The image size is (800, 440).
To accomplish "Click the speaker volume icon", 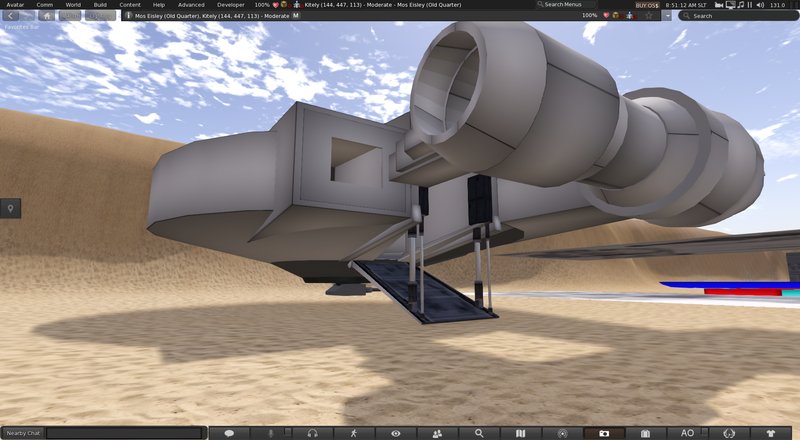I will pyautogui.click(x=760, y=5).
